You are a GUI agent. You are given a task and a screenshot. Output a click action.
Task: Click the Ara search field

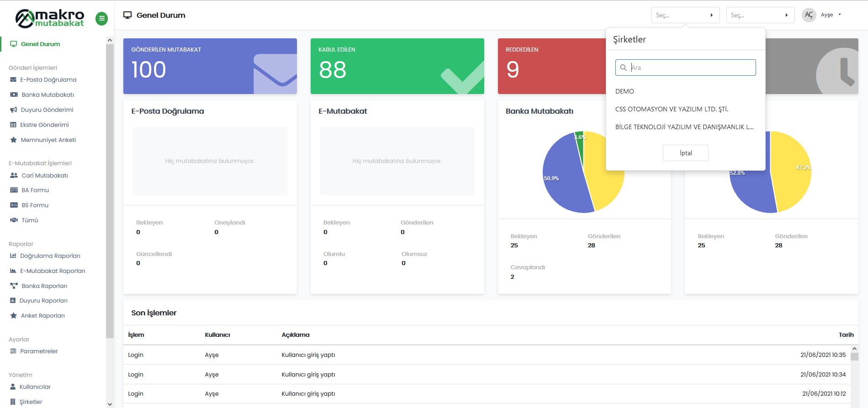(691, 68)
